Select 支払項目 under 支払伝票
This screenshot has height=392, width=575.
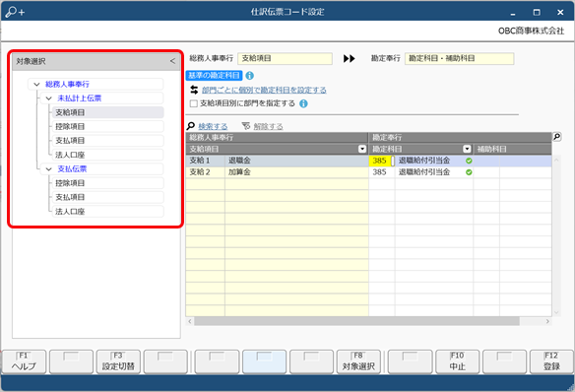pos(108,197)
